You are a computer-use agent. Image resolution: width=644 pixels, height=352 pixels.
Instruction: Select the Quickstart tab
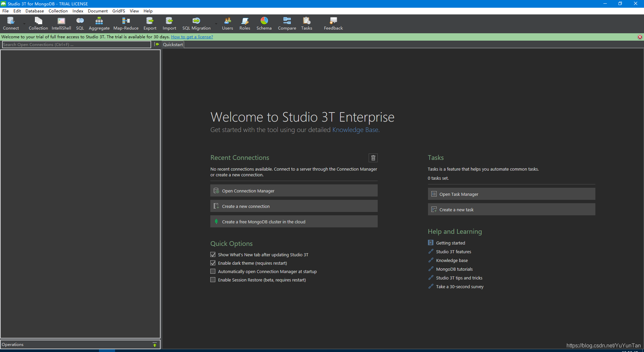[x=173, y=45]
